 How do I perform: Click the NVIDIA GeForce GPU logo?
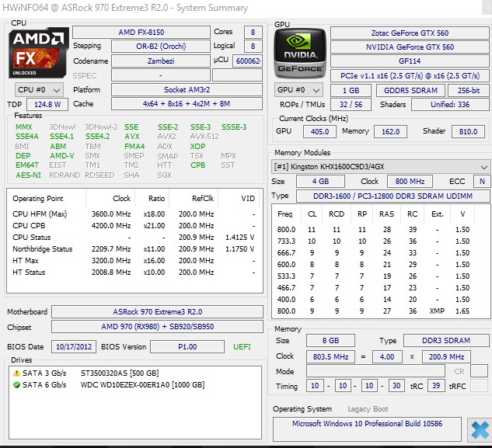click(x=300, y=53)
